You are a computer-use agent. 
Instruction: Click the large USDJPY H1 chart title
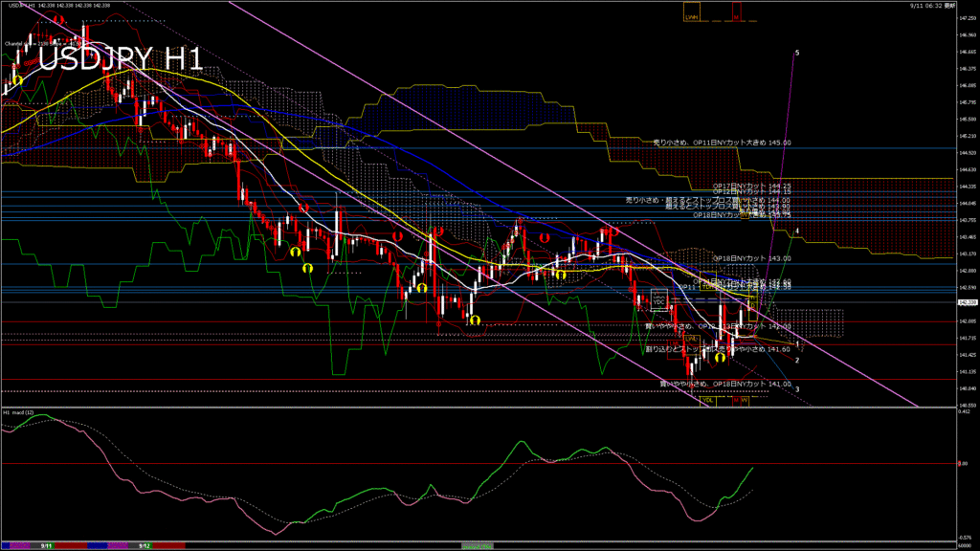(121, 59)
